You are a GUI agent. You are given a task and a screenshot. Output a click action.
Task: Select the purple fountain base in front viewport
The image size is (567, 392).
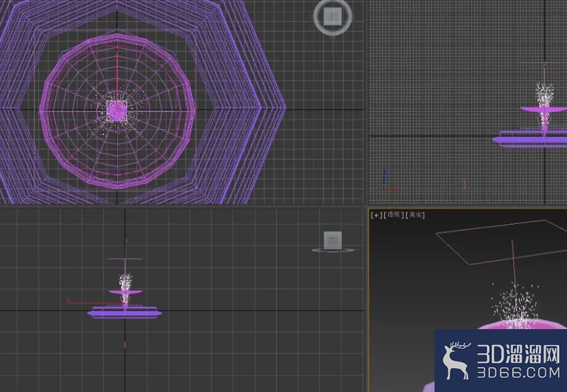[531, 139]
